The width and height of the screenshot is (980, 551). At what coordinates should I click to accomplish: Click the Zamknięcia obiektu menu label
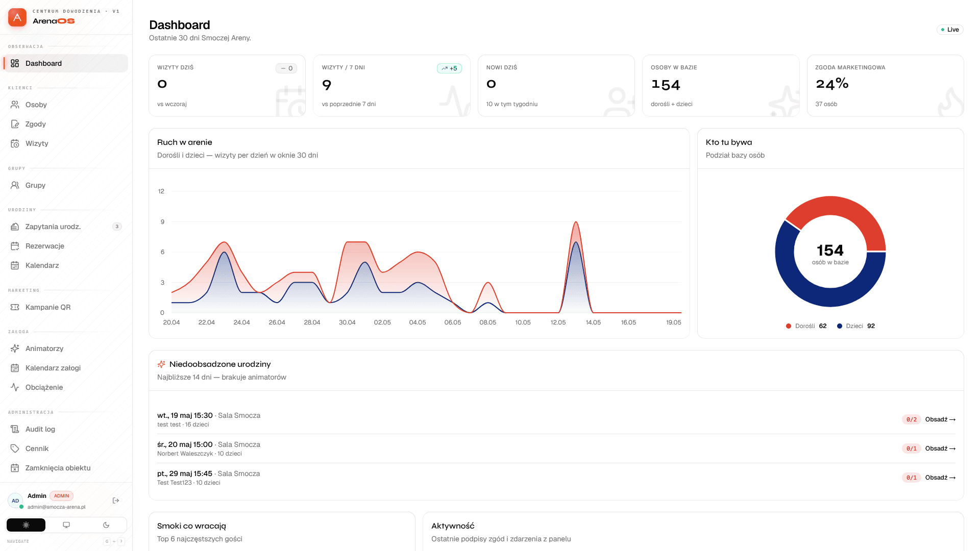point(58,468)
